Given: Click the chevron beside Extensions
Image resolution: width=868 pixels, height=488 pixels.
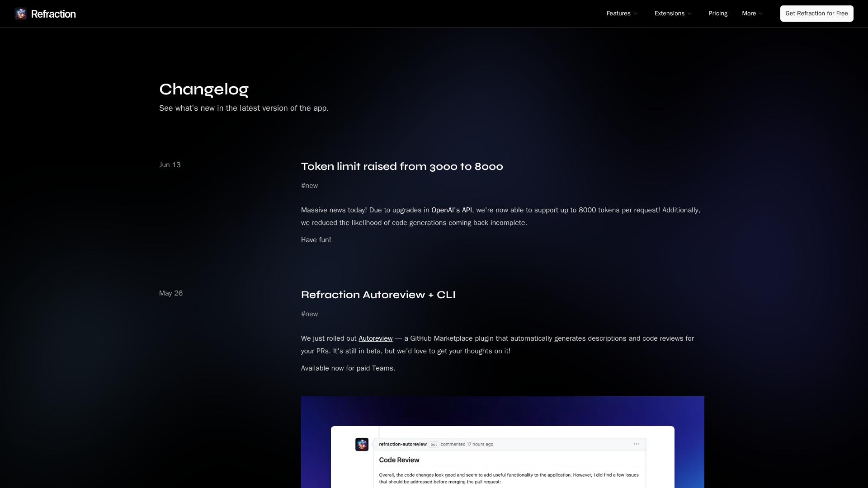Looking at the screenshot, I should tap(689, 14).
